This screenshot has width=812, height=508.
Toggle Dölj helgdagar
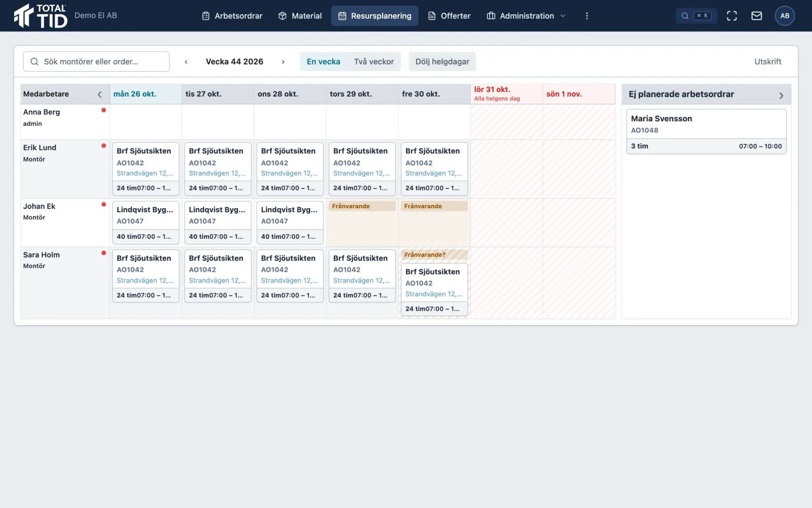[442, 61]
